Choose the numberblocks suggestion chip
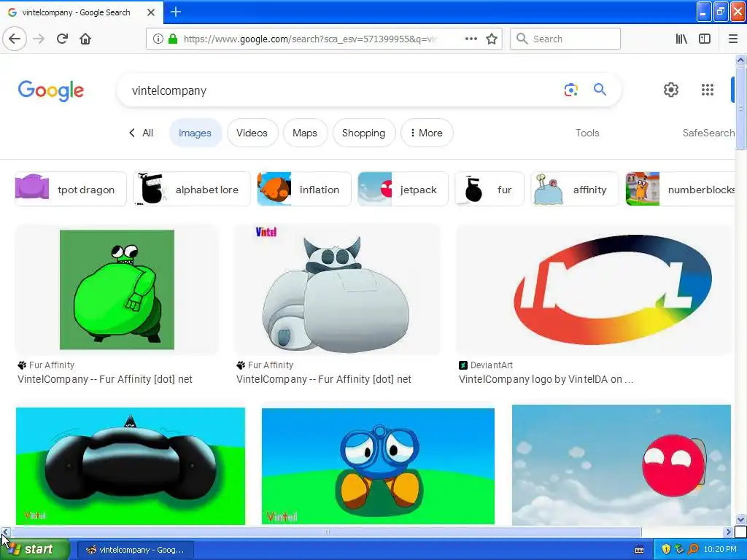The width and height of the screenshot is (747, 560). [x=681, y=189]
